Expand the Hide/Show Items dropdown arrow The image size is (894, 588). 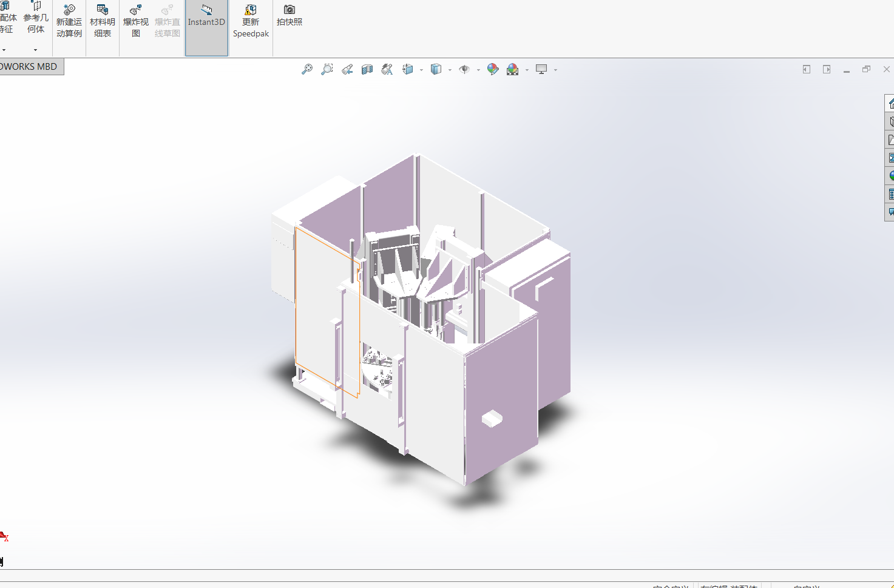pos(478,70)
